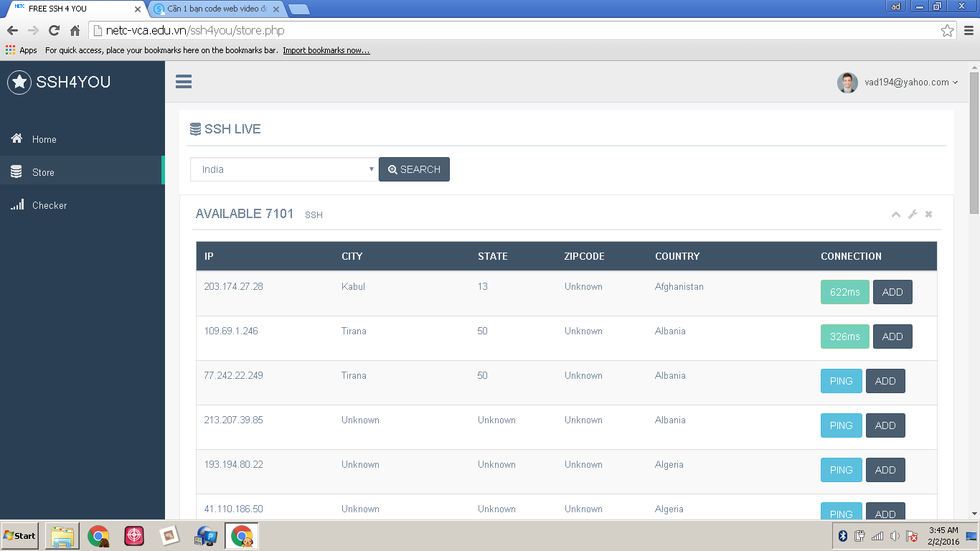This screenshot has height=551, width=980.
Task: Click the page vertical scrollbar thumb
Action: point(974,142)
